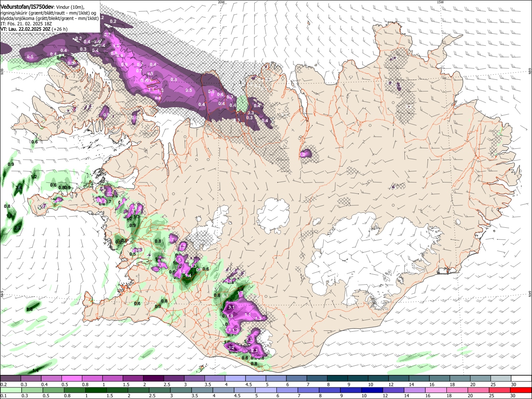Click the 'Vindur (10m)' text in the header
Image resolution: width=532 pixels, height=399 pixels.
(70, 7)
